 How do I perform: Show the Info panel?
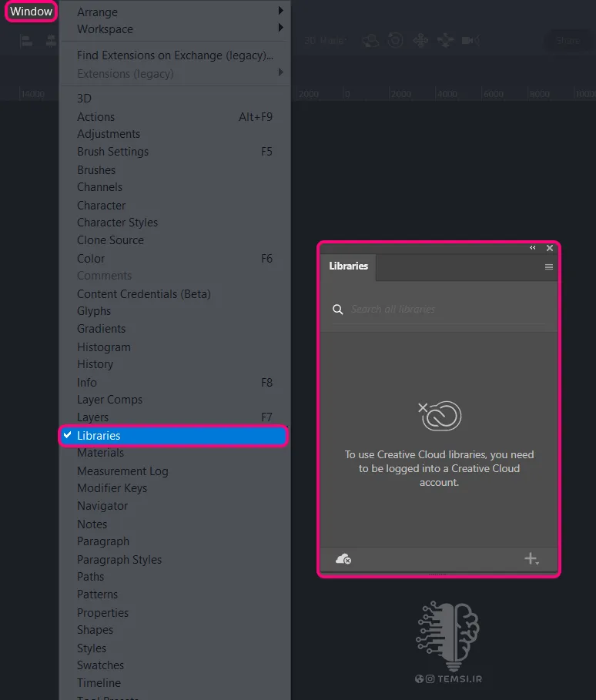point(175,383)
